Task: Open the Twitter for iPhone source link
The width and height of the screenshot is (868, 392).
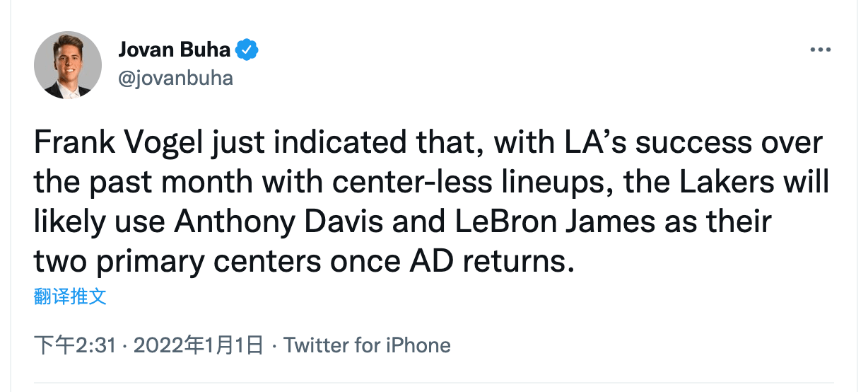Action: click(367, 345)
